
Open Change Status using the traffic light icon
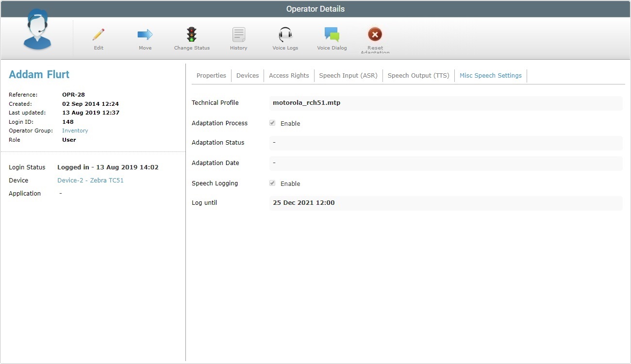click(x=191, y=38)
